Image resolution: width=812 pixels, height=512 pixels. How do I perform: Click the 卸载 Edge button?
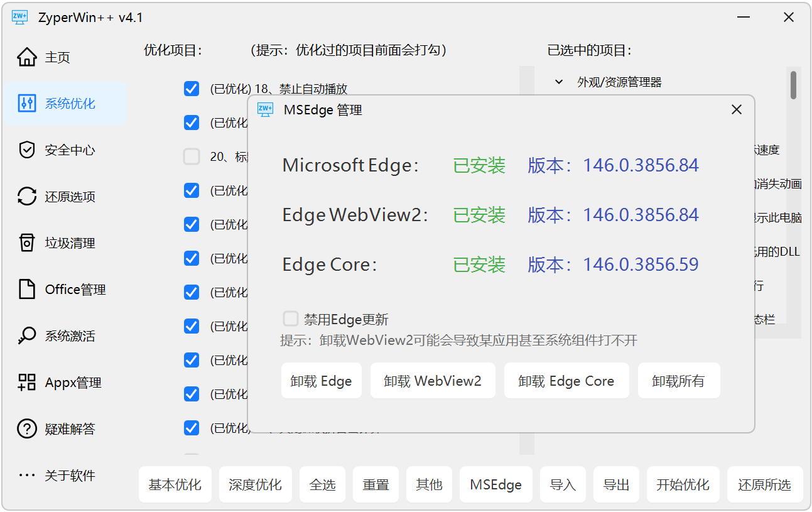322,381
